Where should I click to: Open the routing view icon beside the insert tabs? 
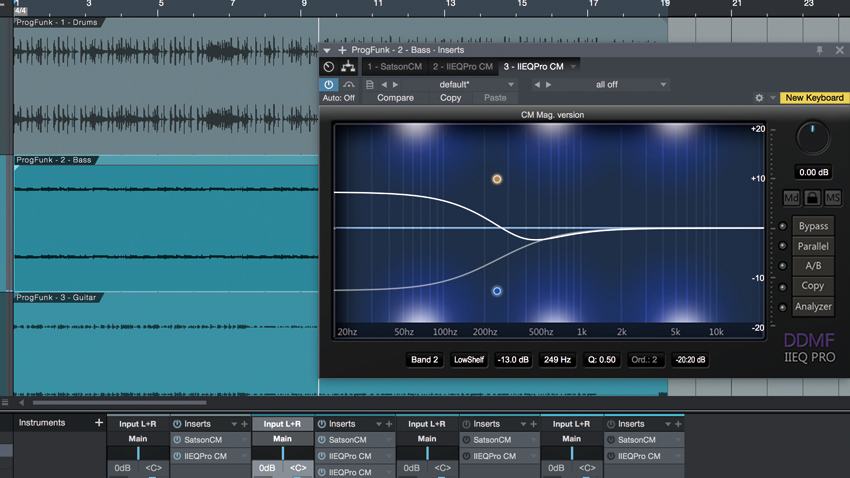(348, 67)
